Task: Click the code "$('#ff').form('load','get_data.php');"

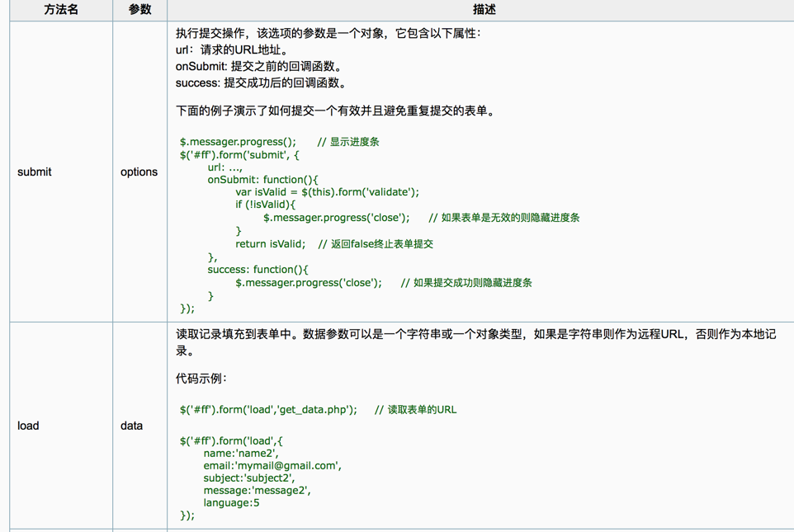Action: coord(268,409)
